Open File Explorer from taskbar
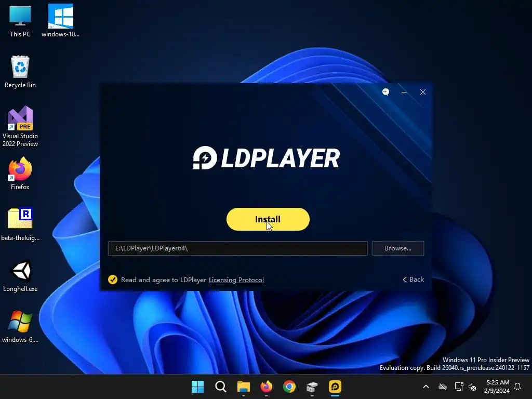 [x=243, y=387]
